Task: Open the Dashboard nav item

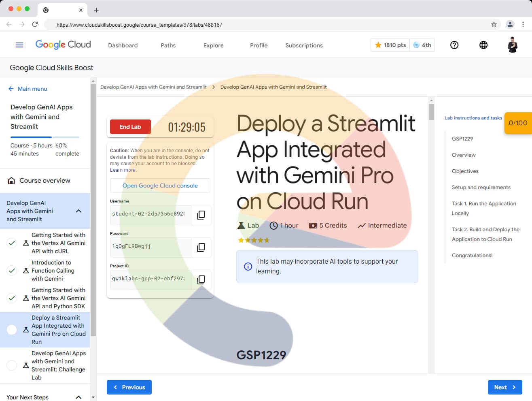Action: (x=123, y=45)
